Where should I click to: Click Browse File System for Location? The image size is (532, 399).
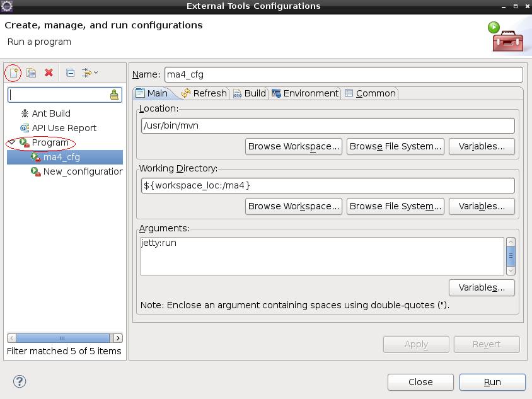point(395,146)
